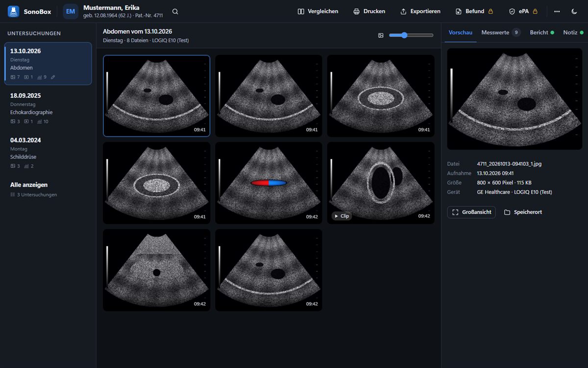Click the device text GE Healthcare · LOGIQ E10 (Test)

(514, 192)
